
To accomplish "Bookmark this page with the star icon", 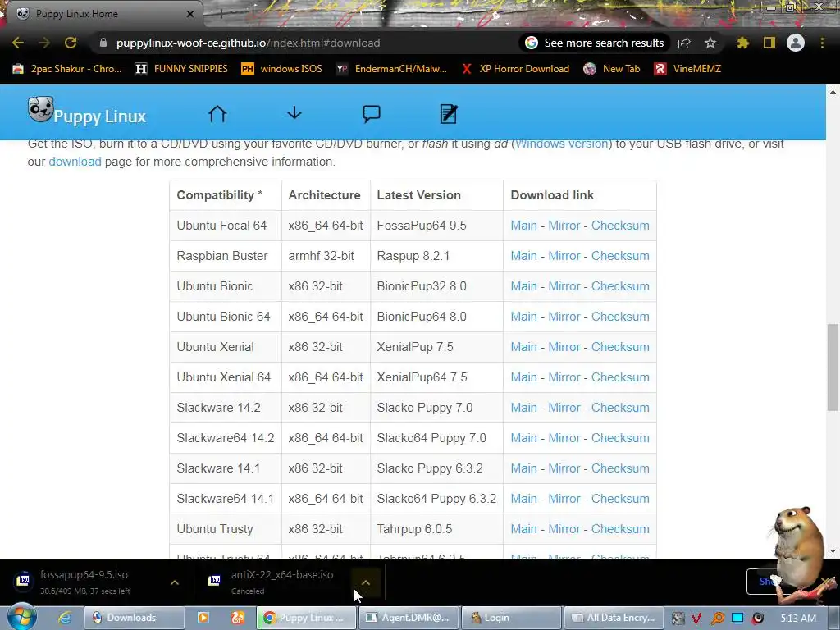I will pos(710,43).
